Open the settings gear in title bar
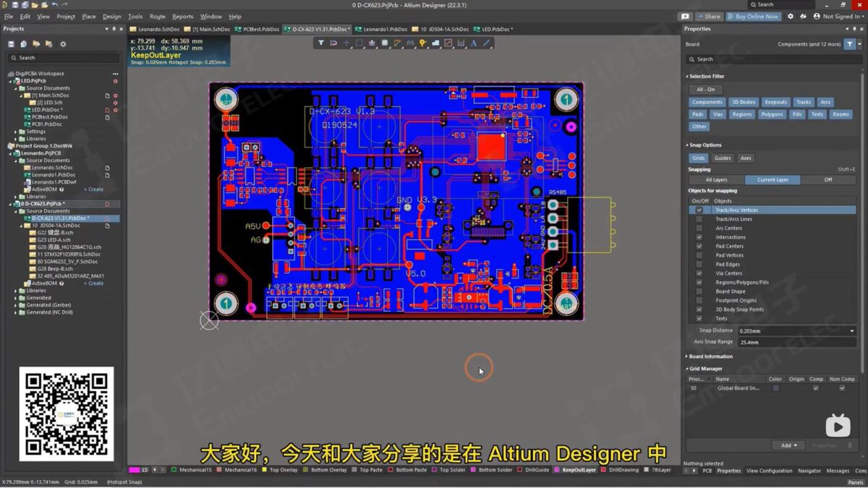The height and width of the screenshot is (488, 868). [790, 16]
